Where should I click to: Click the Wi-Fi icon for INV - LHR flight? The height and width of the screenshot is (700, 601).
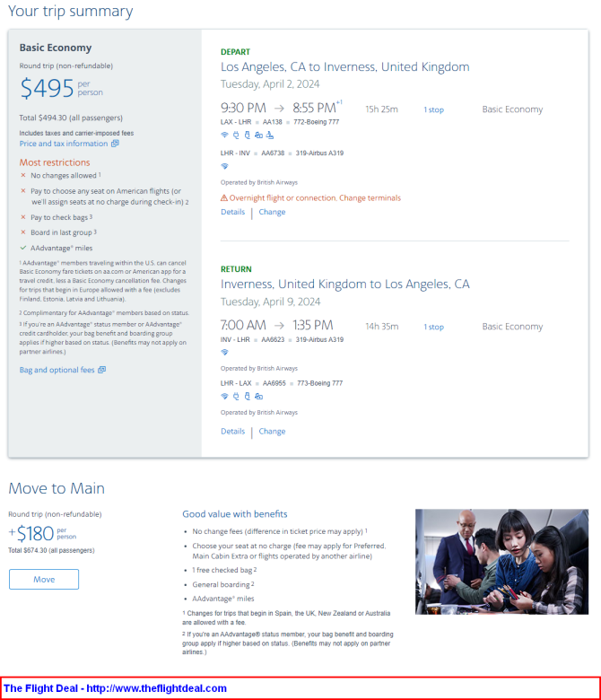click(x=224, y=352)
